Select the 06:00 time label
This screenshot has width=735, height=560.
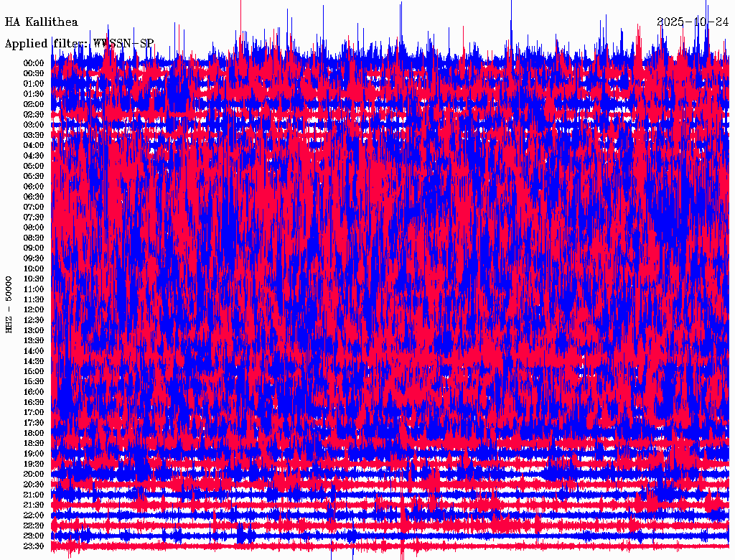click(34, 187)
